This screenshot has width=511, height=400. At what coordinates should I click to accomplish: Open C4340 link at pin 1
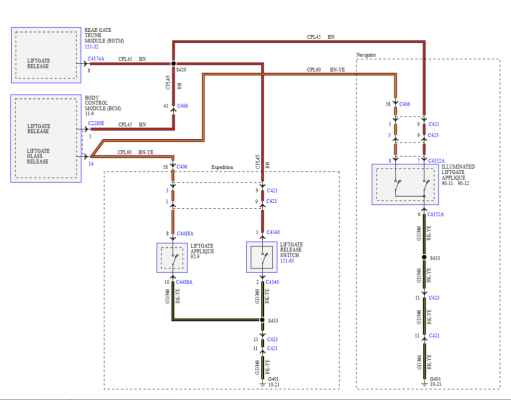point(273,232)
